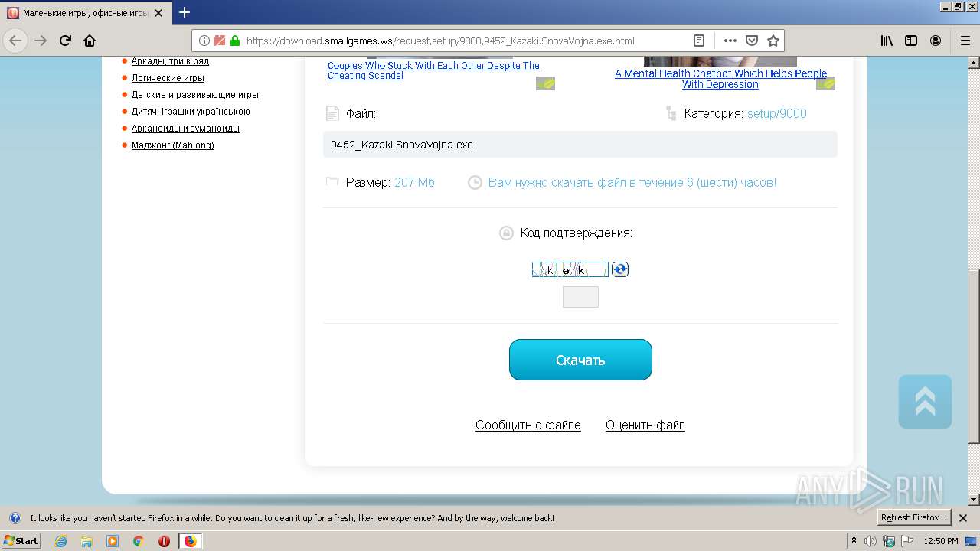Open Chrome from taskbar
The height and width of the screenshot is (551, 980).
(x=139, y=541)
